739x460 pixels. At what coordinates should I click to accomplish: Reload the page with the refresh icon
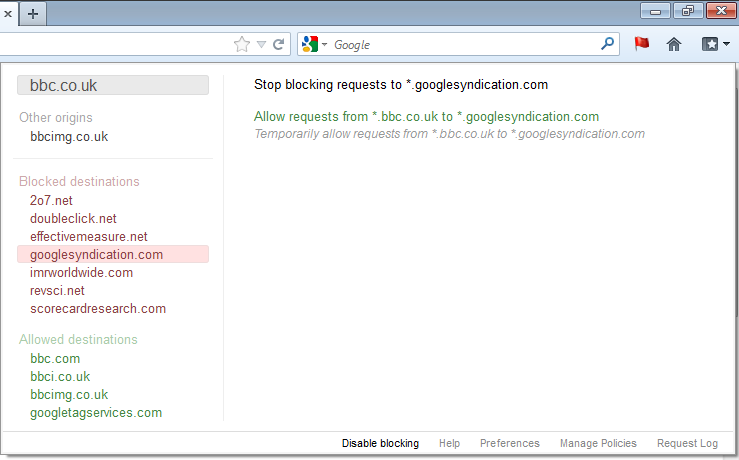[x=279, y=44]
